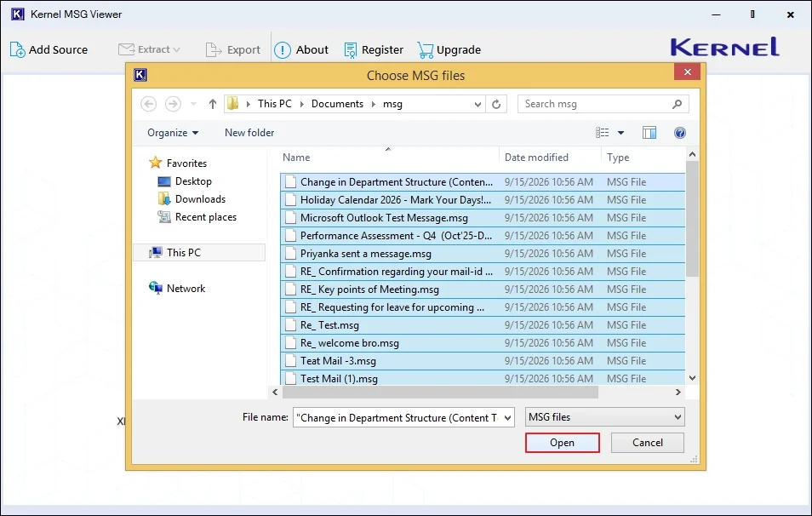Click the forward navigation arrow
Viewport: 812px width, 516px height.
point(173,104)
